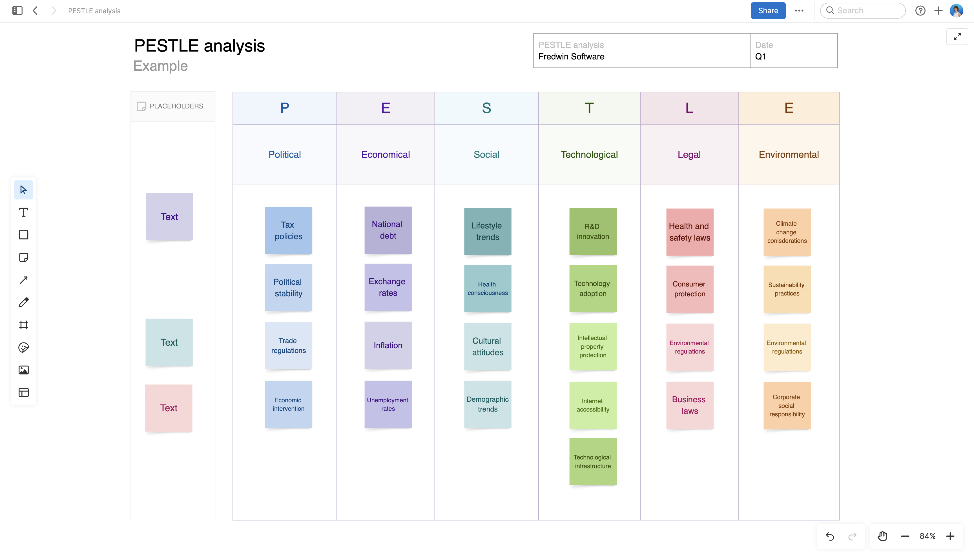Select the Text tool

pos(23,212)
